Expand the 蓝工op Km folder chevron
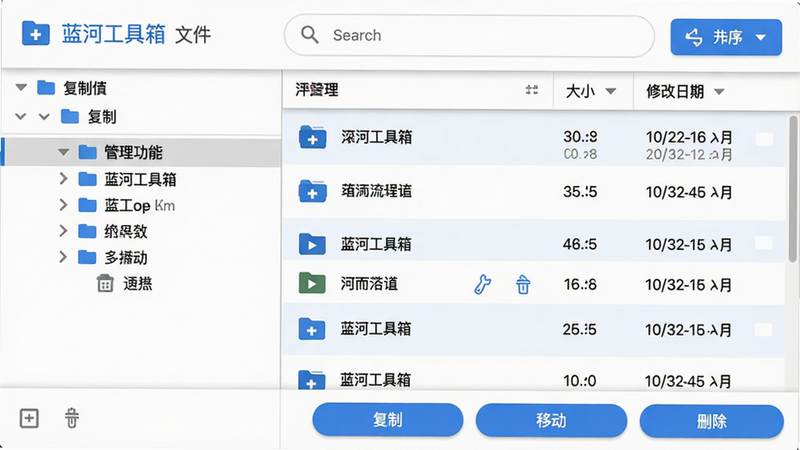 [63, 205]
